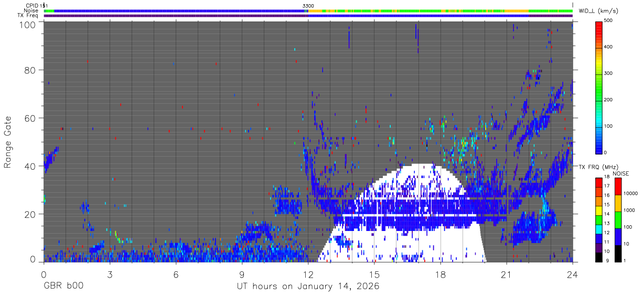Click the 400 label on width colorbar
644x297 pixels.
609,47
